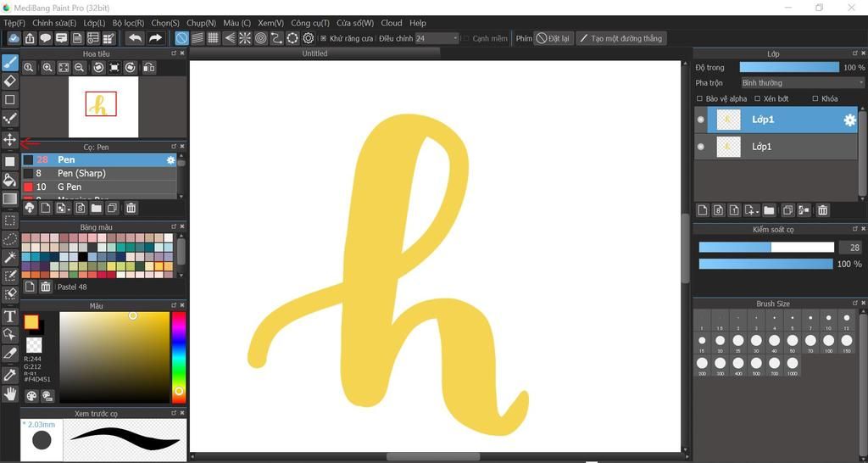Enable the parallel lines snap guide
Image resolution: width=868 pixels, height=463 pixels.
(x=197, y=38)
